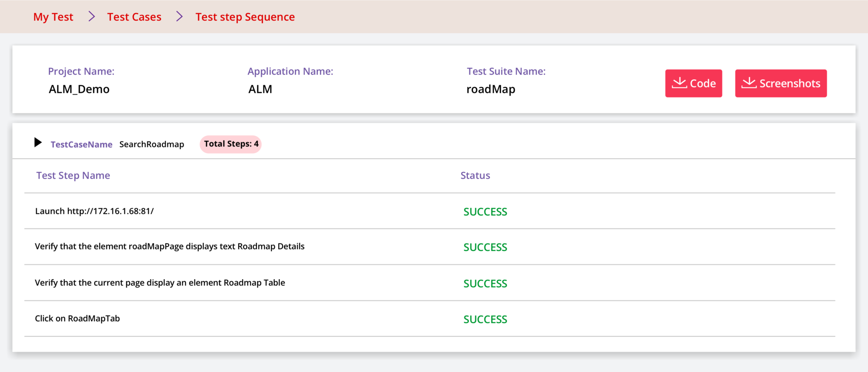Screen dimensions: 868x372
Task: Select the Launch http://172.16.1.68:81/ step
Action: [x=94, y=211]
